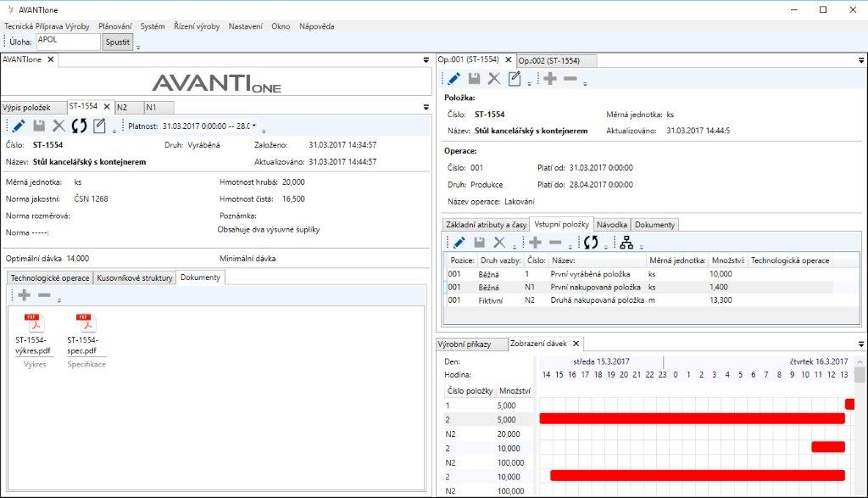Open the Platnost date range dropdown
Viewport: 868px width, 498px height.
[x=254, y=126]
